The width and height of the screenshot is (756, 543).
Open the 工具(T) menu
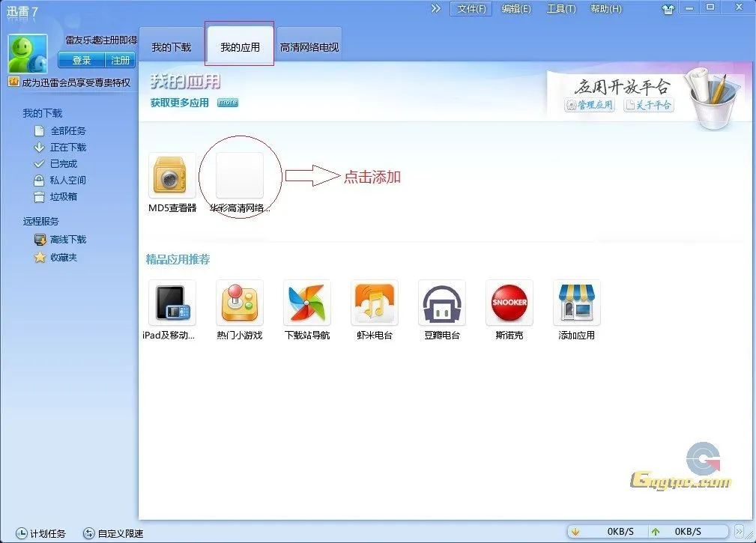(560, 10)
